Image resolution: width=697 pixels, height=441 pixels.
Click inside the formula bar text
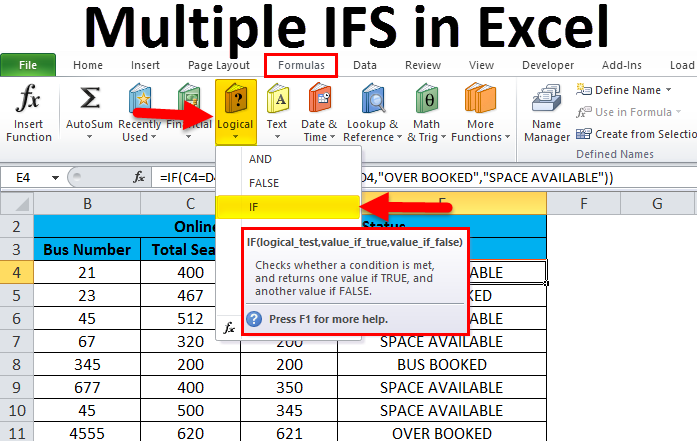coord(422,178)
